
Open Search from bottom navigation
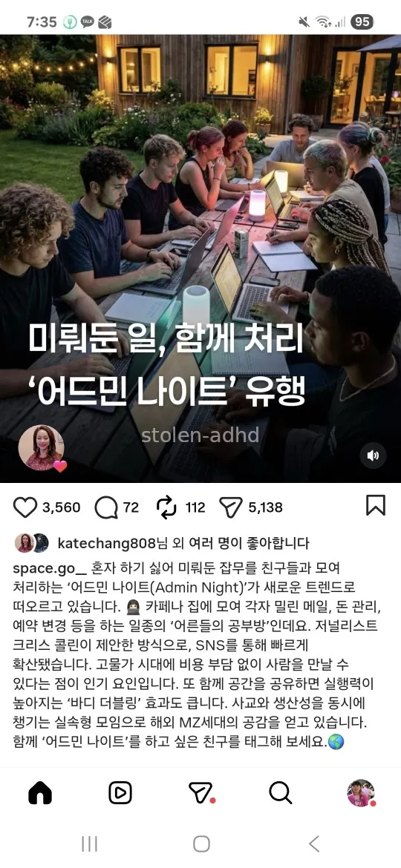coord(280,793)
